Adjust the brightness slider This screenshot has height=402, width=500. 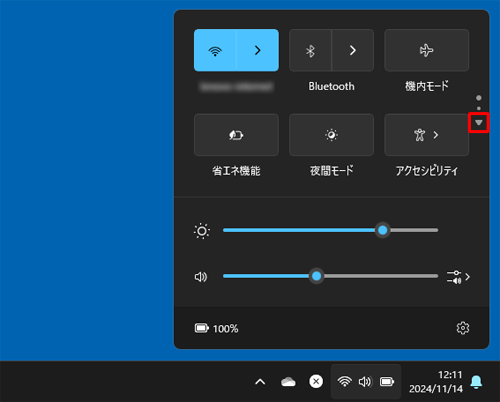click(330, 230)
